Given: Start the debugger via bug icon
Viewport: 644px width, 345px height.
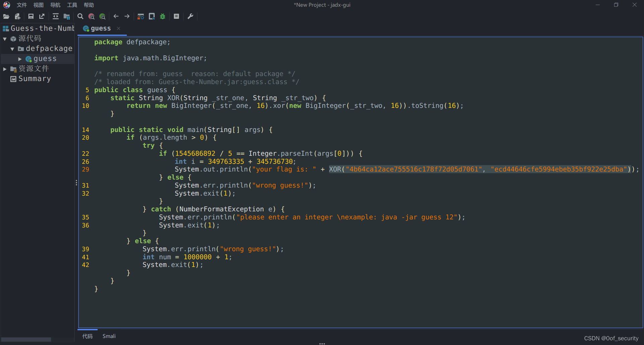Looking at the screenshot, I should pos(163,16).
